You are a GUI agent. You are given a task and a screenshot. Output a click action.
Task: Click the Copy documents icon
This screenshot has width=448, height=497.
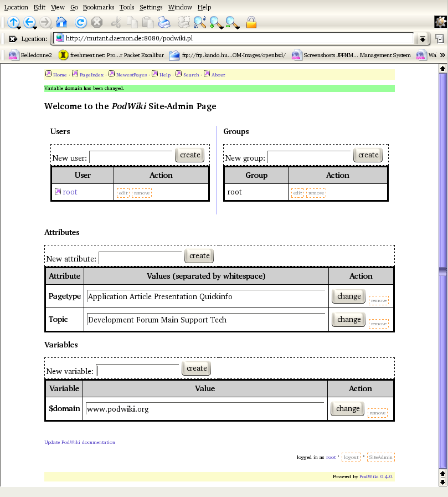132,22
